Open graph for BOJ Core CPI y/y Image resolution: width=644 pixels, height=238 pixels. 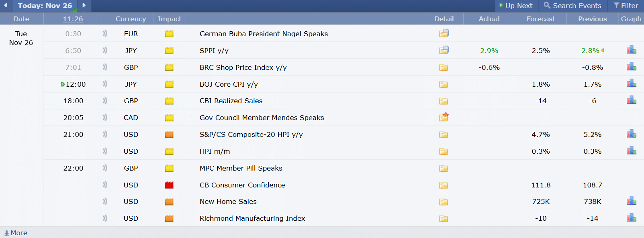point(631,84)
